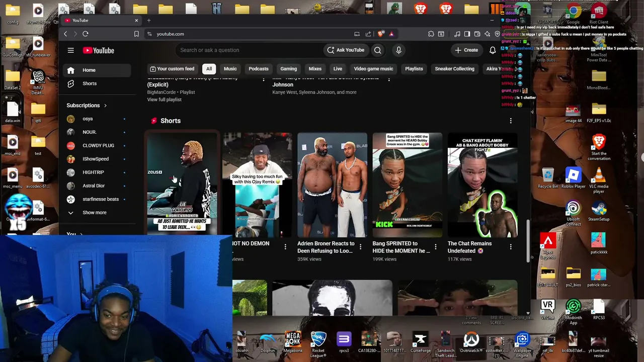644x362 pixels.
Task: Open options menu for Shorts shelf
Action: (x=511, y=121)
